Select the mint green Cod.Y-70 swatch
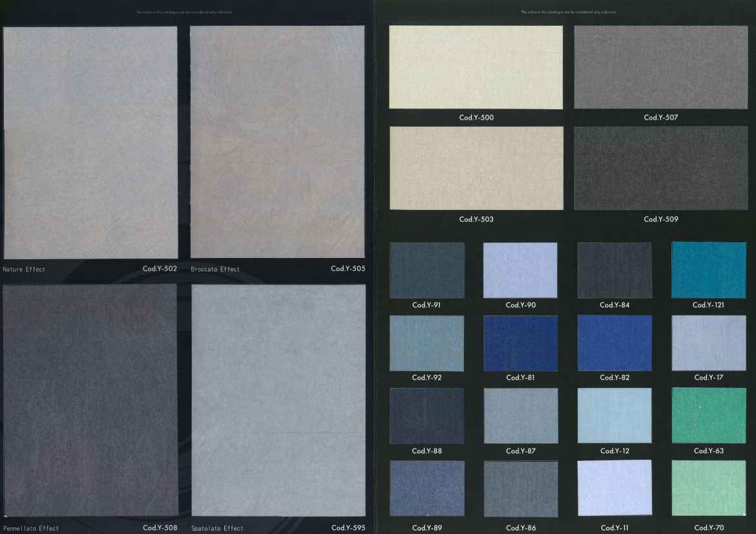The height and width of the screenshot is (534, 756). [x=709, y=488]
